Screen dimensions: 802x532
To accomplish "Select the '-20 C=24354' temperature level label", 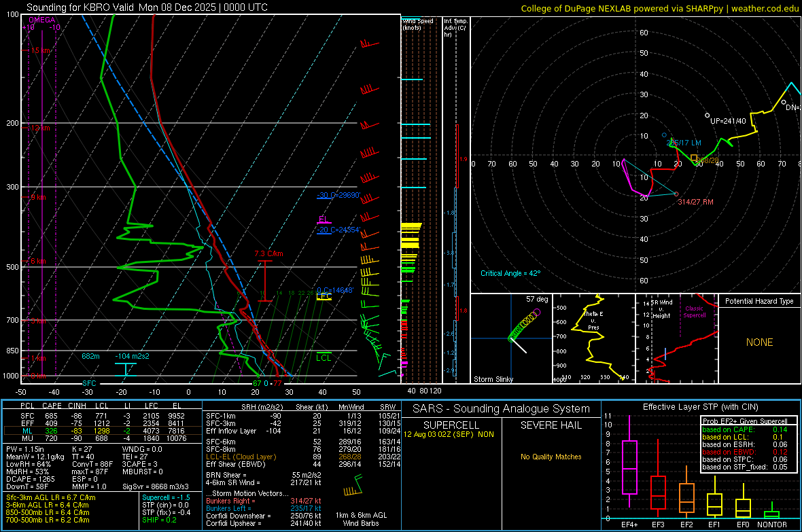I will coord(338,230).
